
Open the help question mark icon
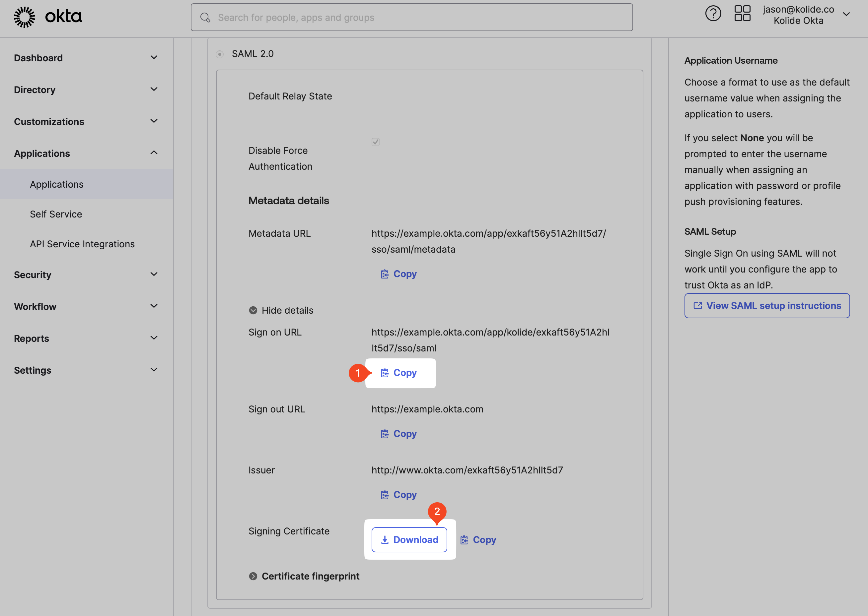[x=713, y=14]
